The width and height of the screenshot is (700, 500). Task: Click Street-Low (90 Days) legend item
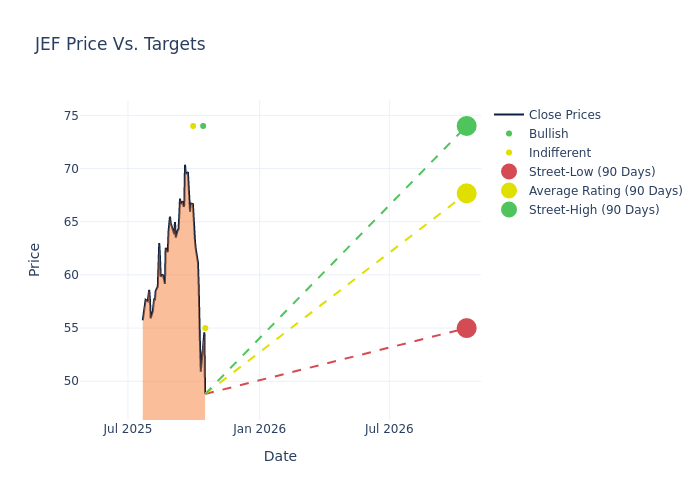[x=592, y=172]
